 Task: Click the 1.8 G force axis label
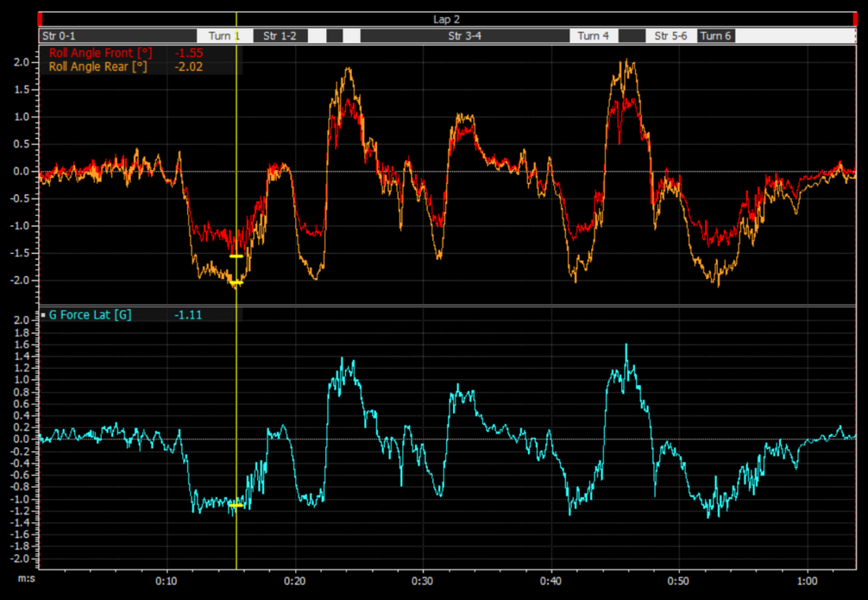22,333
